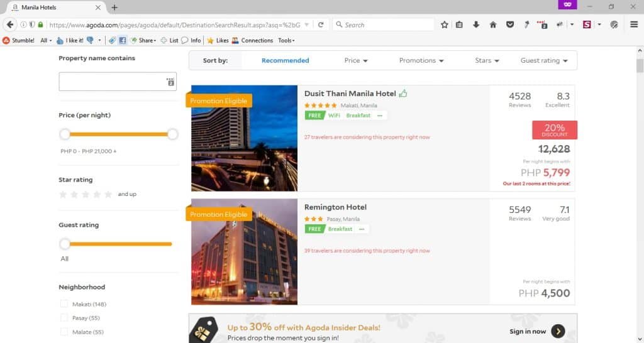
Task: Go to the Firefox home page icon
Action: 493,24
